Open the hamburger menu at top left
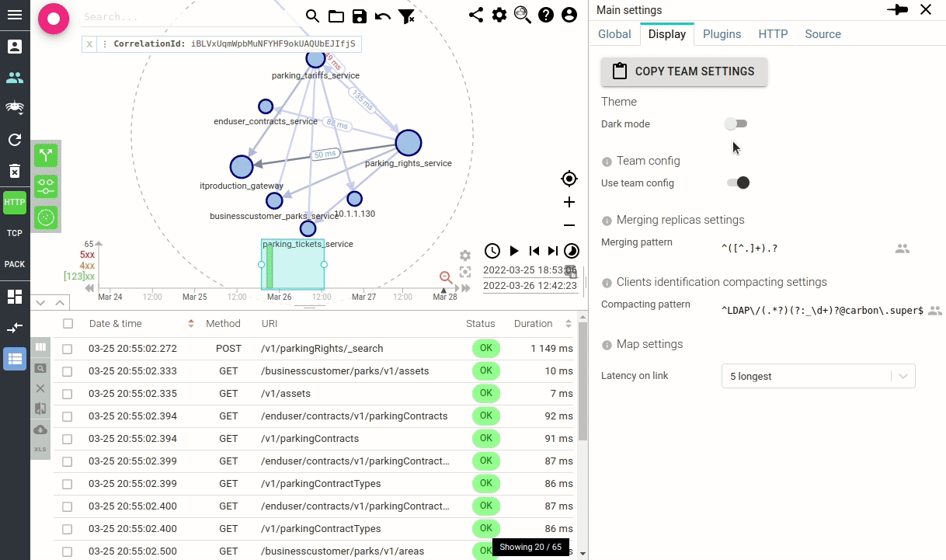The image size is (946, 560). coord(15,16)
